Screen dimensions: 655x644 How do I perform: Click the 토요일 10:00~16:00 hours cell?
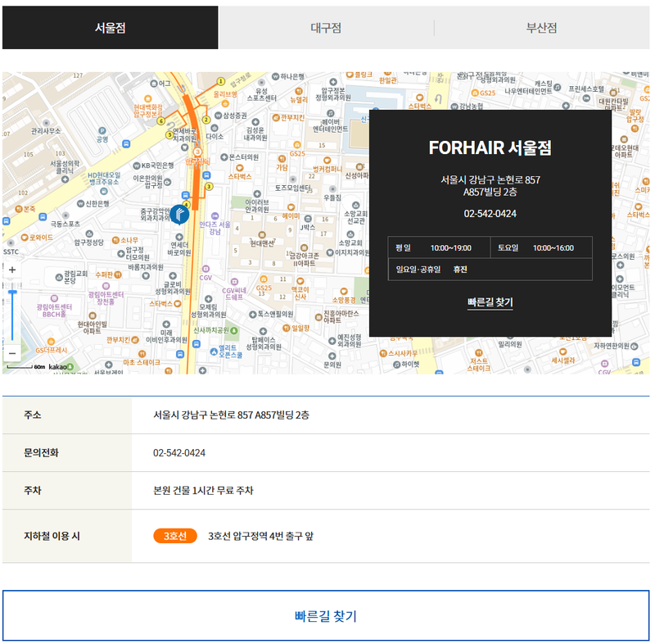pyautogui.click(x=541, y=247)
